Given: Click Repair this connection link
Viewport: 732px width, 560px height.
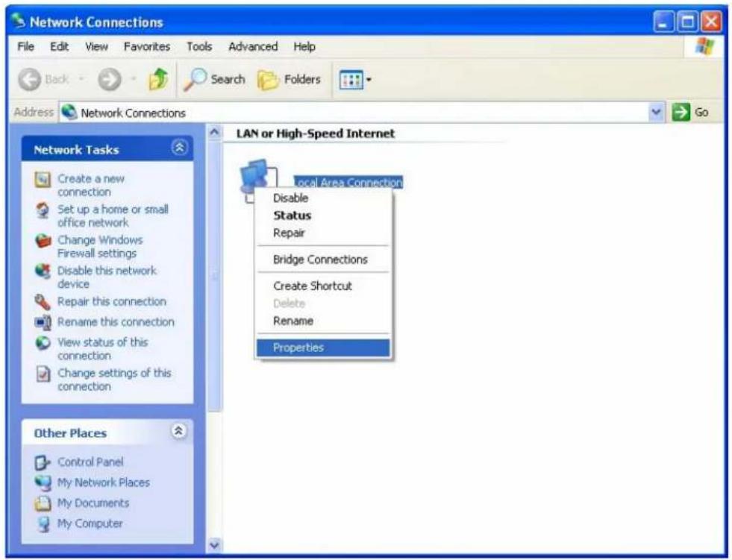Looking at the screenshot, I should click(112, 301).
